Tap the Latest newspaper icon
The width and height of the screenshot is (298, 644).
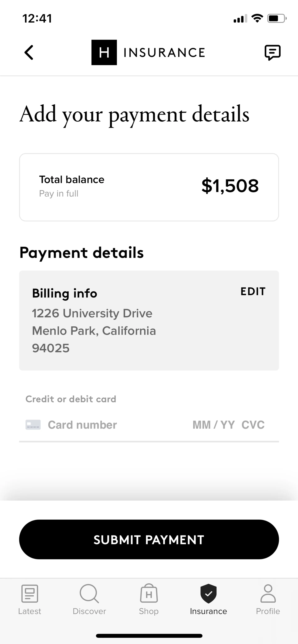pos(29,593)
